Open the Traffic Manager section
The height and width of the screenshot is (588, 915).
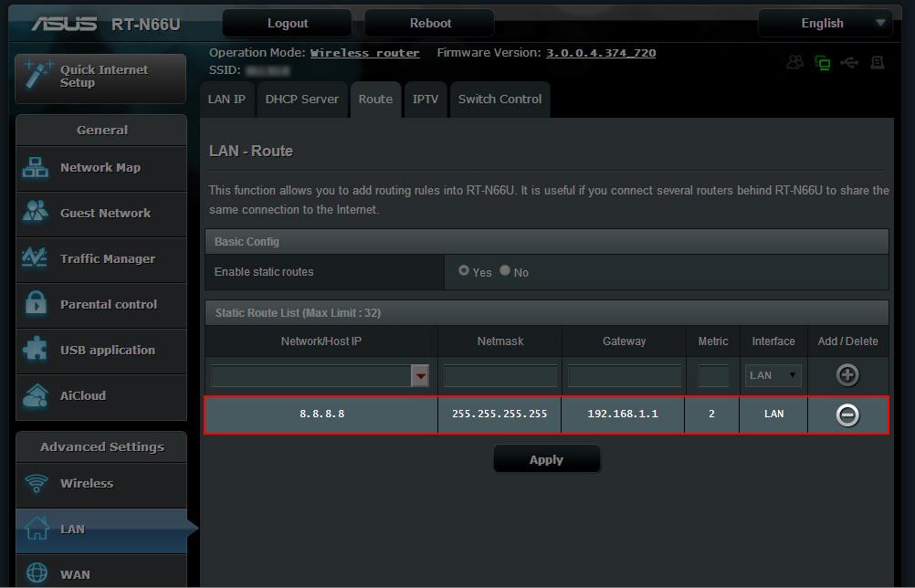coord(101,259)
